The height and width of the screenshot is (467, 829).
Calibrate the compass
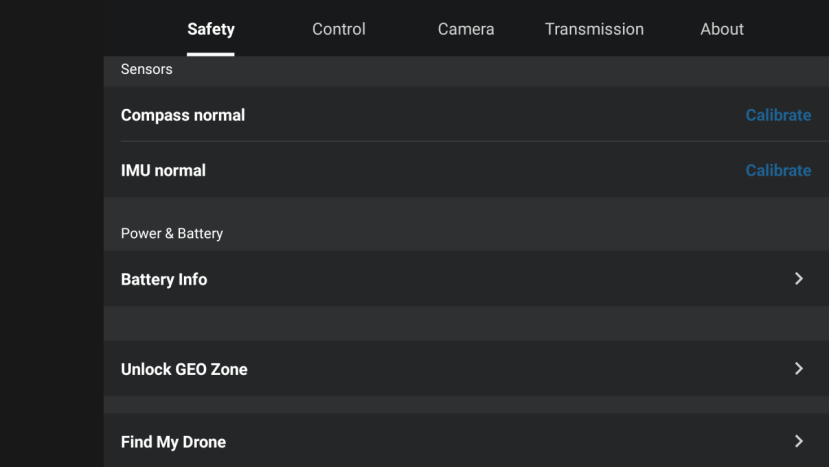(x=778, y=115)
